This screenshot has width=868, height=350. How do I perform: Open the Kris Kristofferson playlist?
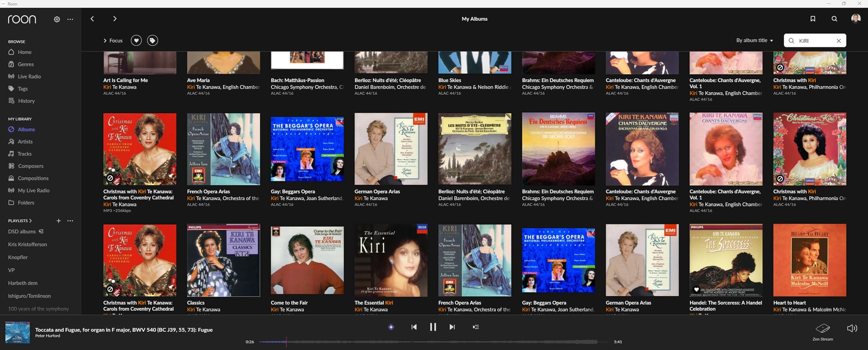[28, 244]
